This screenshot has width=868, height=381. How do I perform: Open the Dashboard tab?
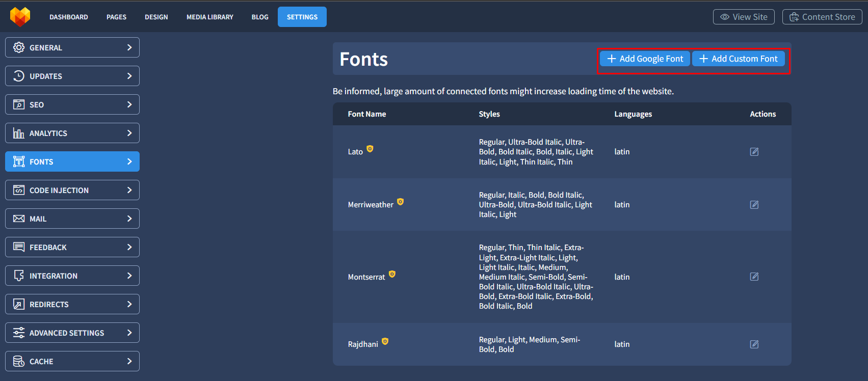point(69,17)
